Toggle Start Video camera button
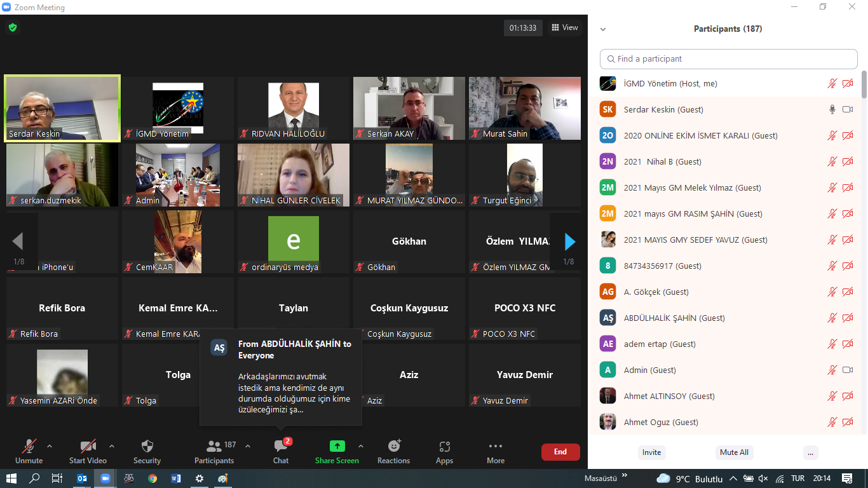 point(88,446)
